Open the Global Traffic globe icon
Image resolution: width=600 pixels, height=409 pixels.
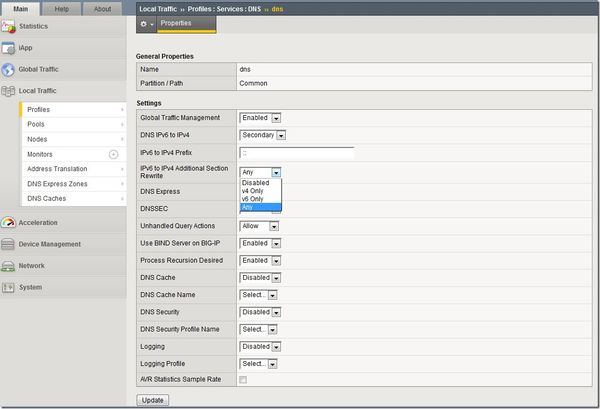pyautogui.click(x=9, y=69)
